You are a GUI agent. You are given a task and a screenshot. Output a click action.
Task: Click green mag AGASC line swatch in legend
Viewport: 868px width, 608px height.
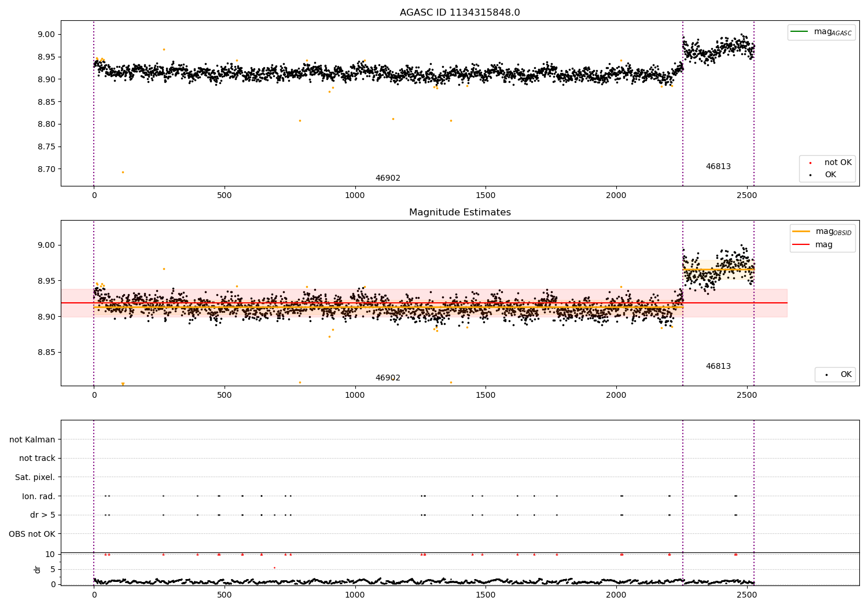[x=799, y=31]
